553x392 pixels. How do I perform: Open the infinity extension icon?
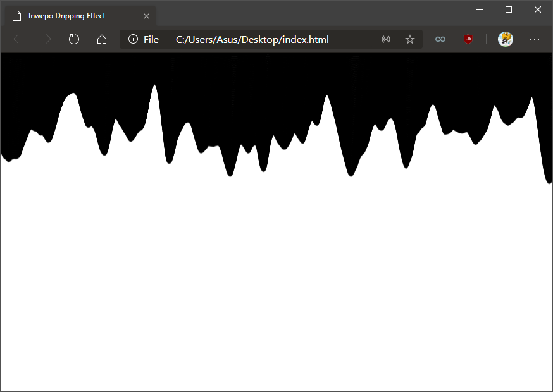pyautogui.click(x=440, y=39)
